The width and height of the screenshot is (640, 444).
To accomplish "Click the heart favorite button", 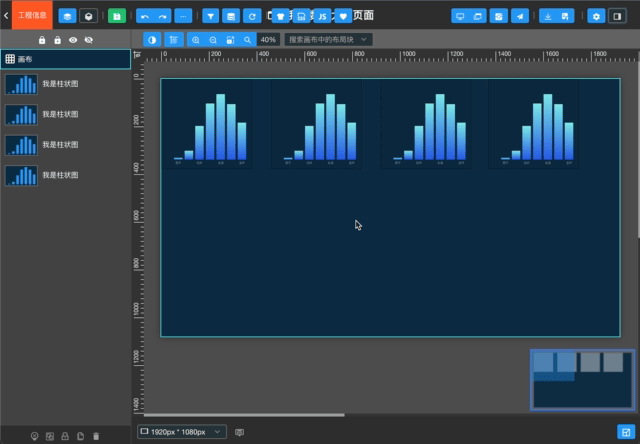I will tap(343, 16).
